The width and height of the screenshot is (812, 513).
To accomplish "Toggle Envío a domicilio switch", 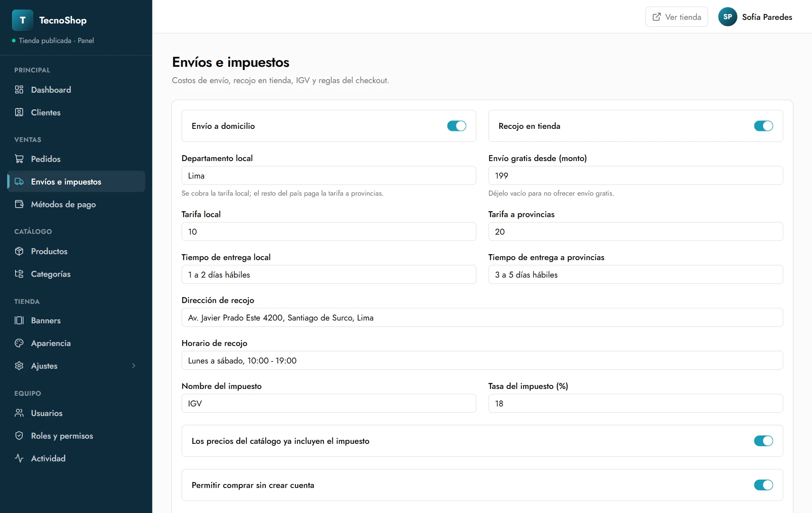I will coord(457,126).
